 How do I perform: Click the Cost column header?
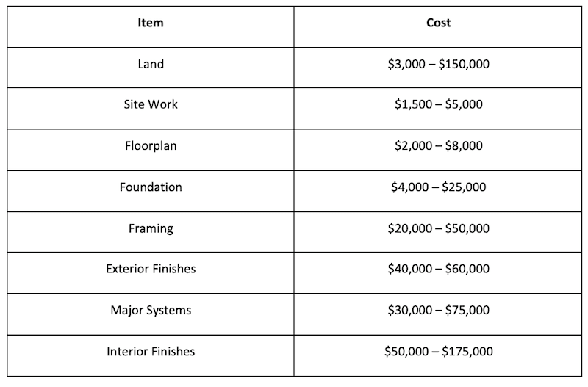439,23
